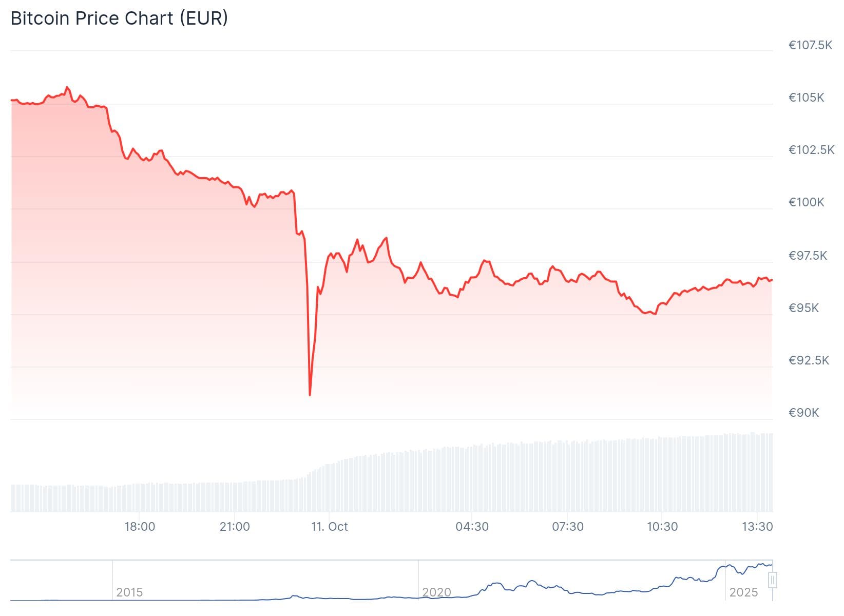Click the €105K price axis label
Screen dimensions: 844x616
806,98
